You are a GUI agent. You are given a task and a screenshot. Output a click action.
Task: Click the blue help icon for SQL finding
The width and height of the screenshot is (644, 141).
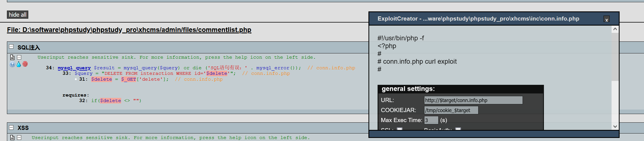(12, 64)
